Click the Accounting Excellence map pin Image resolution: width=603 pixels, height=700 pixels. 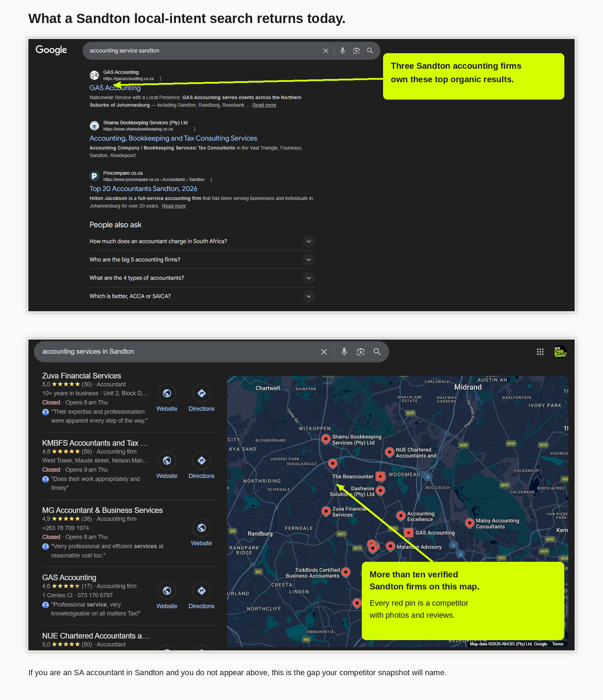pos(401,516)
